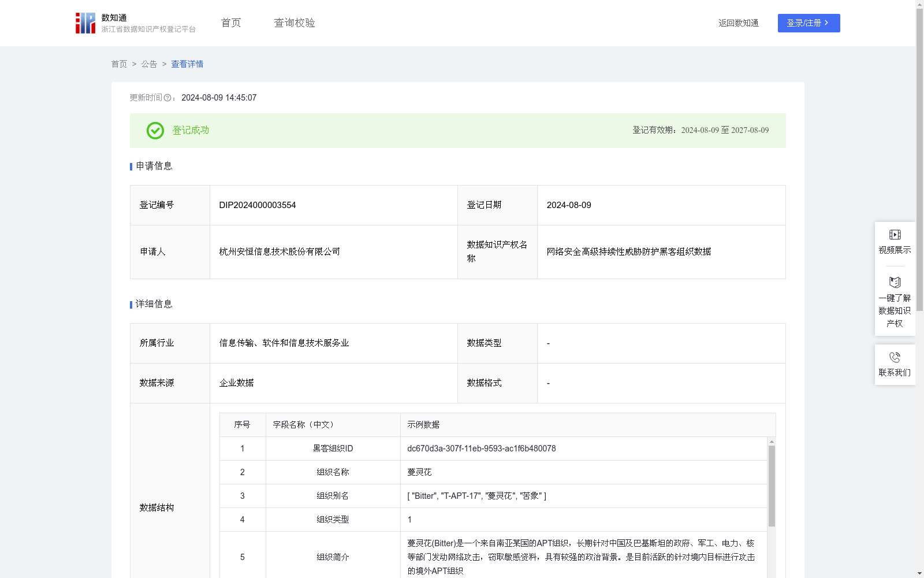Screen dimensions: 924x578
Task: Click the 联系我们 phone icon
Action: [x=895, y=357]
